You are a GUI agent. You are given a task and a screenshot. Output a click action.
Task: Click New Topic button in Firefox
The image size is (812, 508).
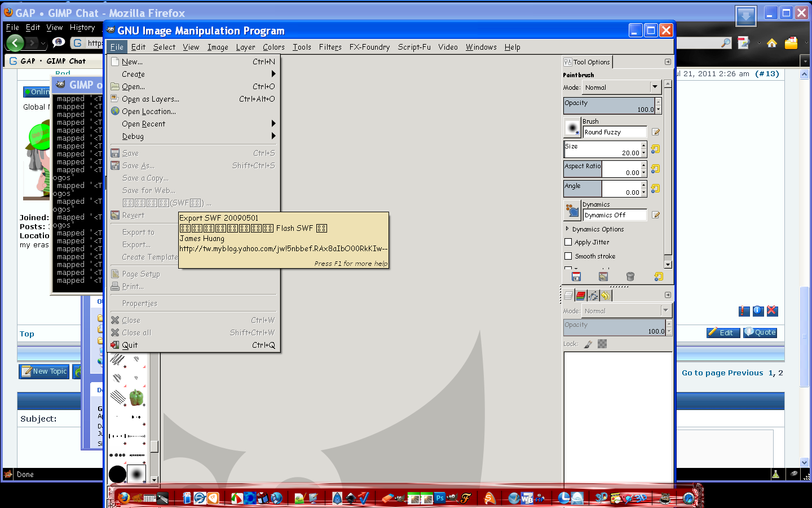click(x=44, y=371)
